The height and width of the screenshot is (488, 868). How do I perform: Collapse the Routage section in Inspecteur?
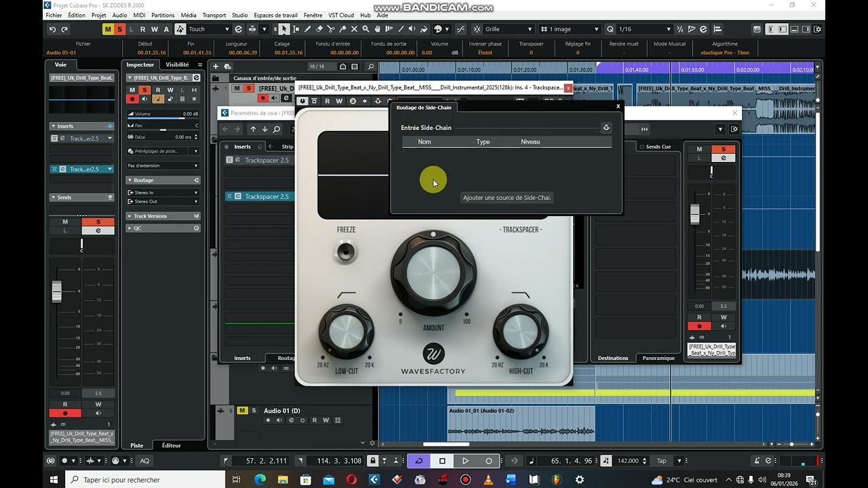click(x=163, y=180)
